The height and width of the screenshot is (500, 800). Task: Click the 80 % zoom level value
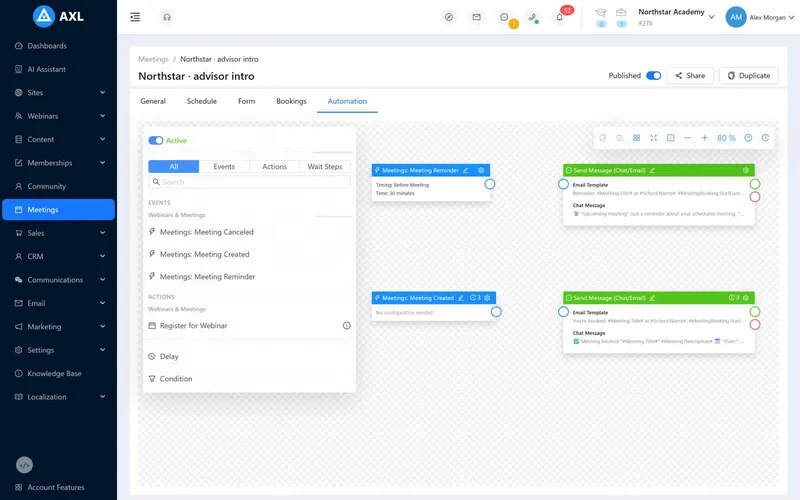click(726, 138)
